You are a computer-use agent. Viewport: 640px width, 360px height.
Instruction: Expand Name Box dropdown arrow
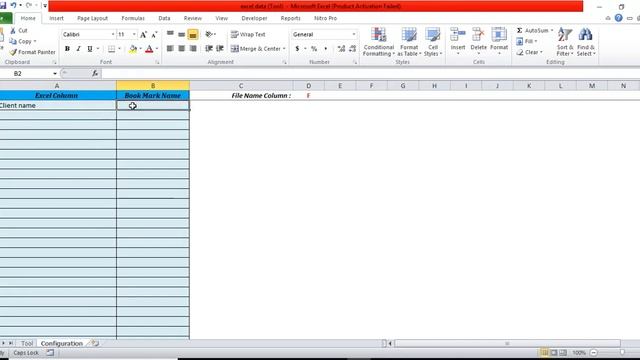(55, 73)
